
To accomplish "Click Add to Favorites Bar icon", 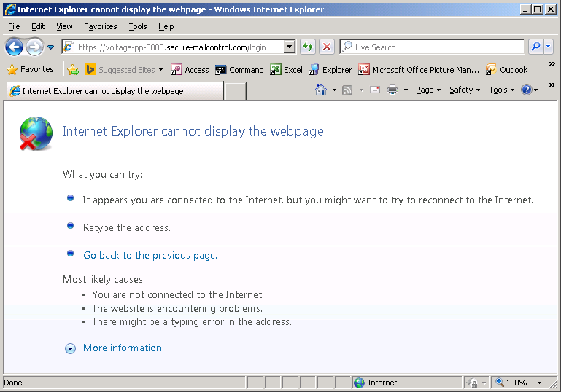I will [73, 70].
